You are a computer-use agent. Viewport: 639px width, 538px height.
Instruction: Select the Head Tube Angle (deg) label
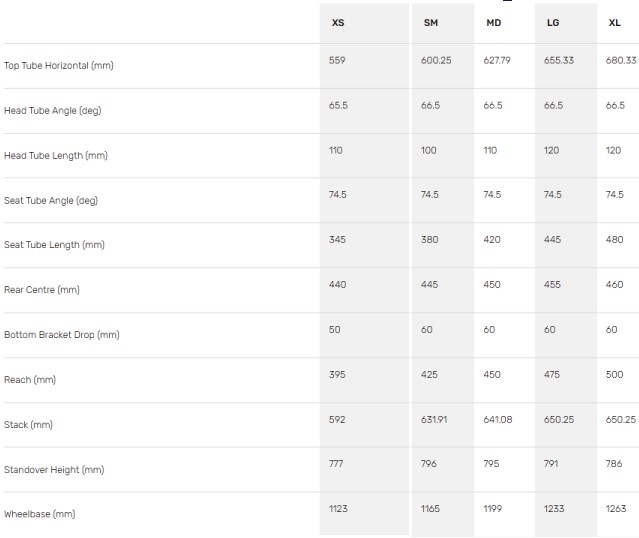tap(52, 111)
